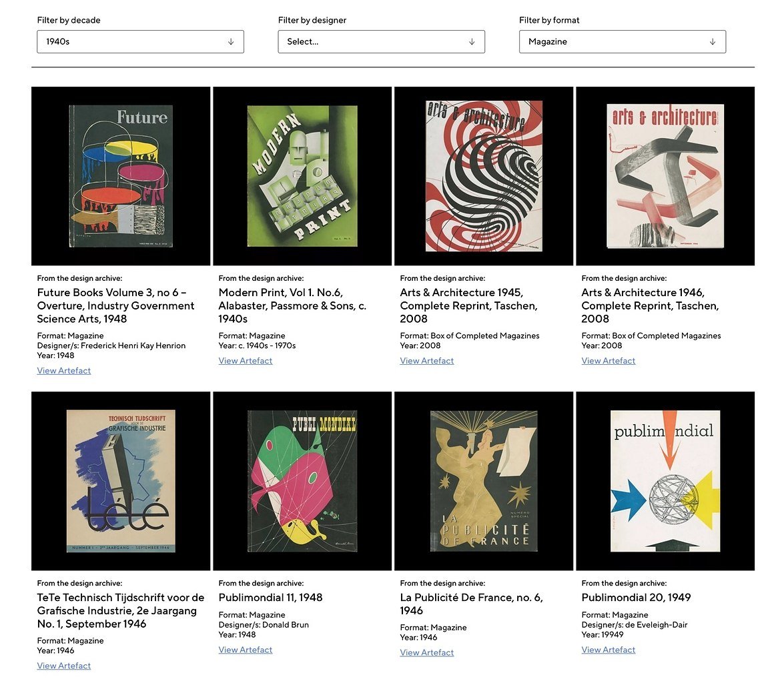Open the Publimondial 11 cover thumbnail

pyautogui.click(x=302, y=481)
